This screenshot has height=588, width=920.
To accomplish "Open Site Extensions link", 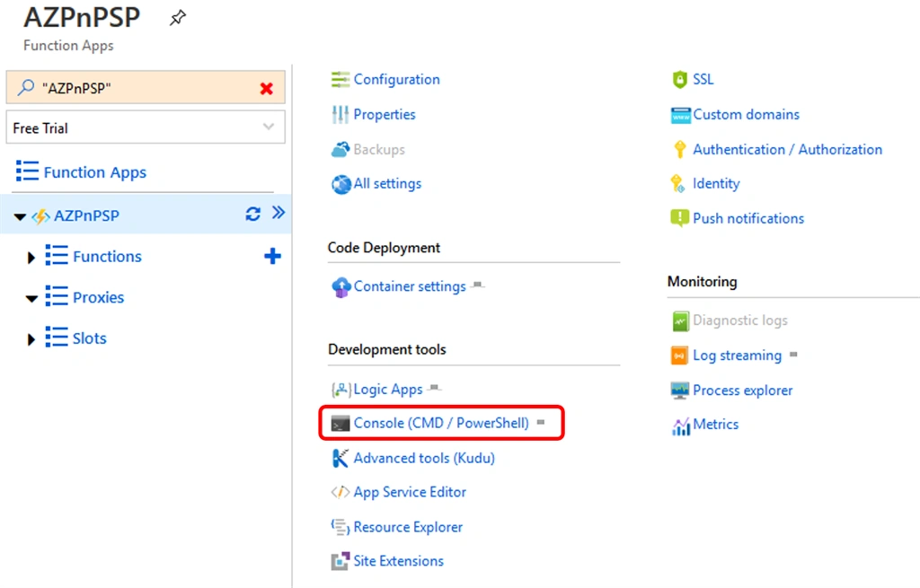I will point(398,562).
